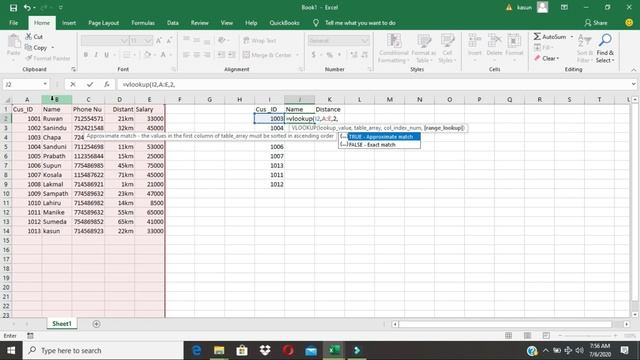Open Find & Select magnifier icon
Viewport: 640px width, 360px height.
[x=605, y=40]
